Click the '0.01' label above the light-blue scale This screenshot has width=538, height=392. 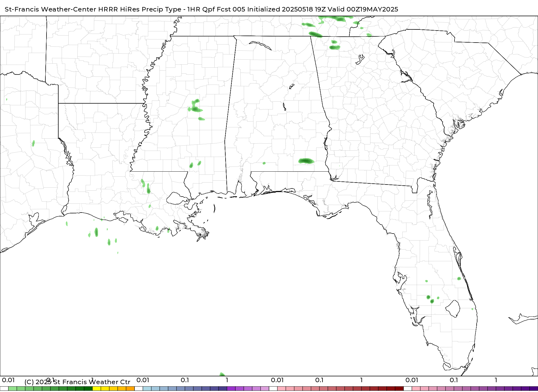click(x=143, y=380)
